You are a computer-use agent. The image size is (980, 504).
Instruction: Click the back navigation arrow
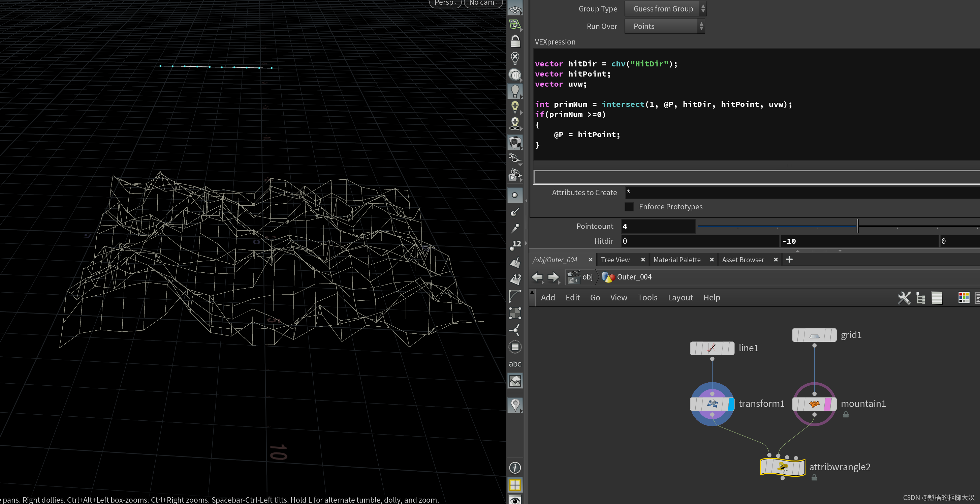point(537,277)
